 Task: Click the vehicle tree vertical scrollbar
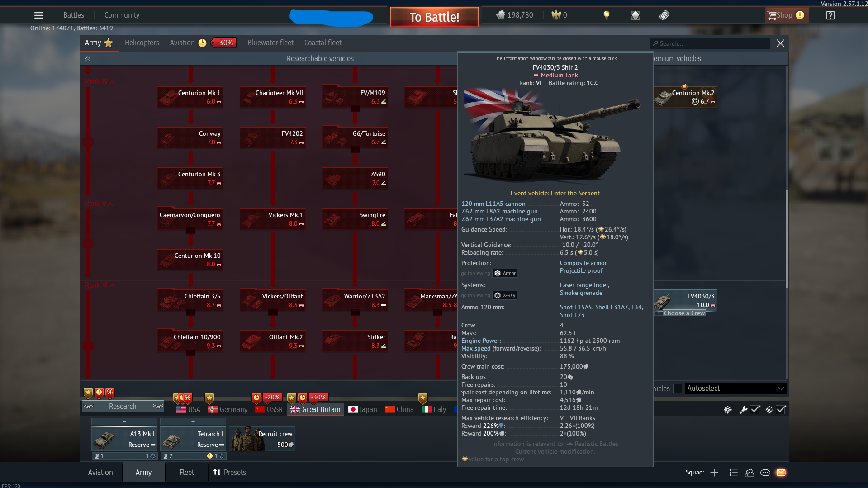click(x=787, y=239)
